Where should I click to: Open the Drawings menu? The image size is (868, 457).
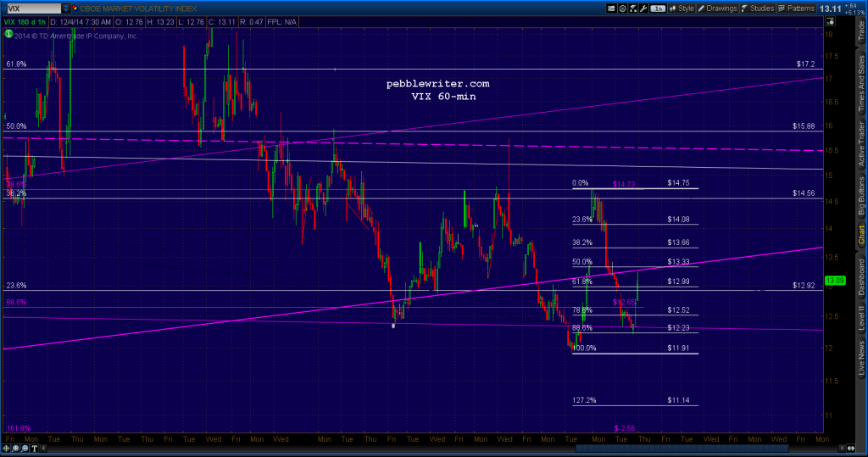(x=717, y=8)
